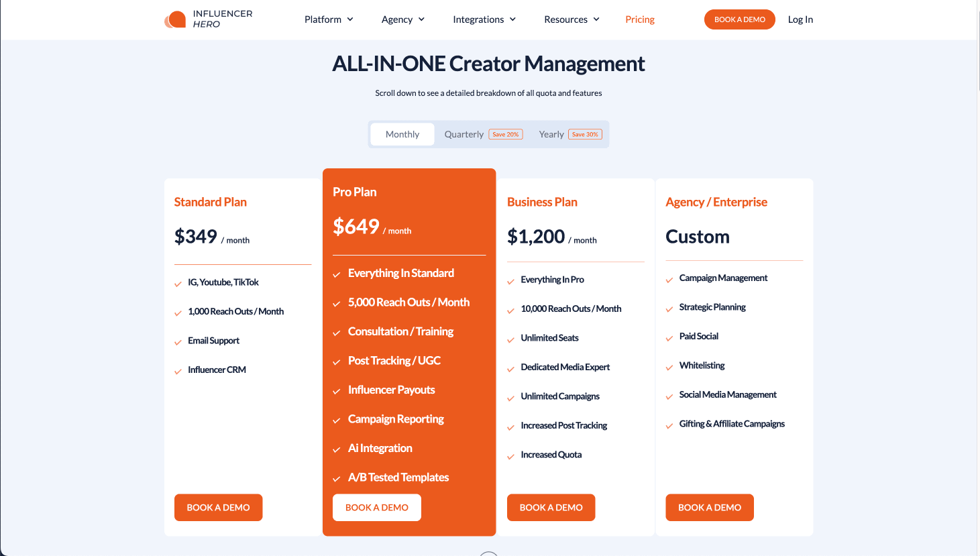Click the $649 price text
This screenshot has height=556, width=980.
pyautogui.click(x=356, y=227)
